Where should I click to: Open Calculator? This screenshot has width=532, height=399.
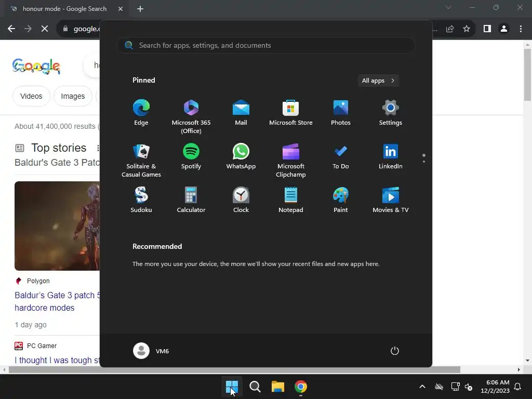click(x=191, y=200)
